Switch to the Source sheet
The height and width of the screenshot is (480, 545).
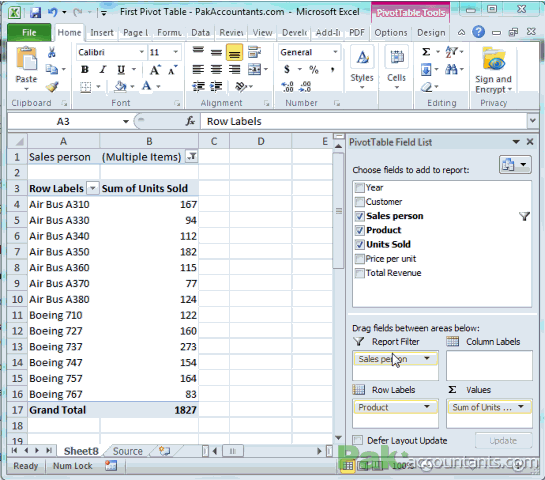[128, 451]
